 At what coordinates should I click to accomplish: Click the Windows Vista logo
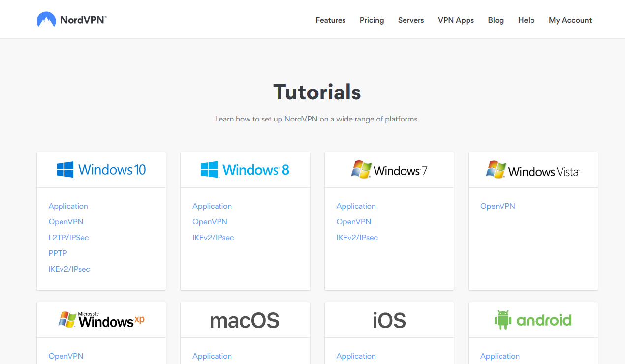[x=533, y=170]
